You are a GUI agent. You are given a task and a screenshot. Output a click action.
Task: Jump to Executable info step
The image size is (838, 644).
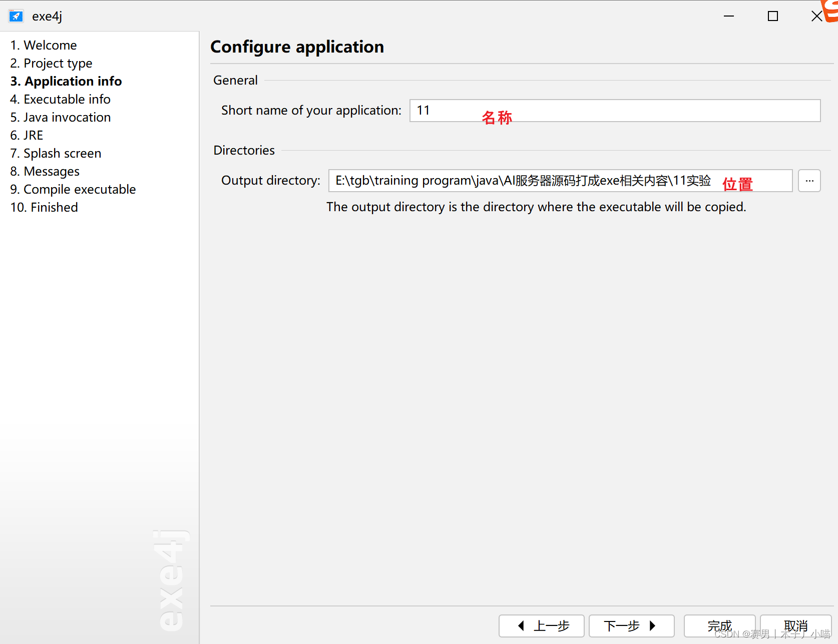(60, 99)
